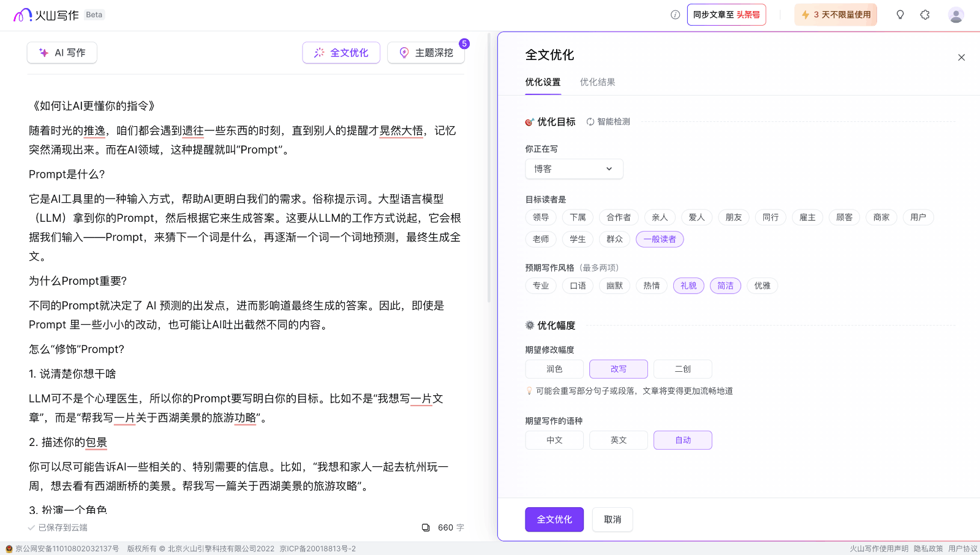980x555 pixels.
Task: Open 主题深挖 topic exploration
Action: pos(426,53)
